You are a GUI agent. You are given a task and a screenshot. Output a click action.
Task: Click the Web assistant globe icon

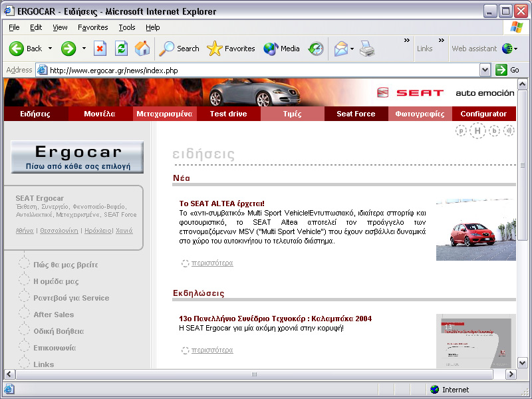[507, 49]
